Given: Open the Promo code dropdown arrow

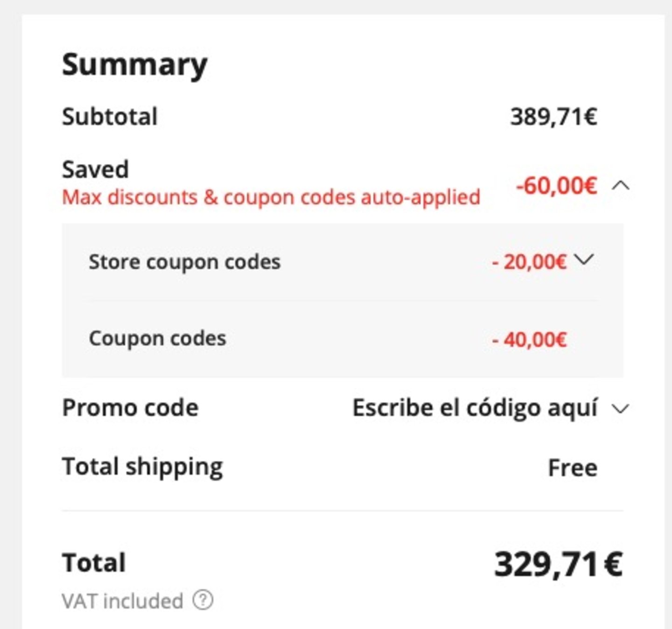Looking at the screenshot, I should 621,409.
